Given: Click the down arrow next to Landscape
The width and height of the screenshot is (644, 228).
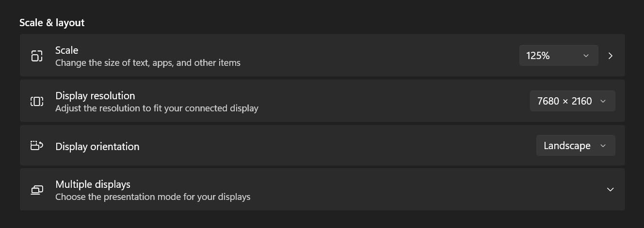Looking at the screenshot, I should tap(603, 146).
